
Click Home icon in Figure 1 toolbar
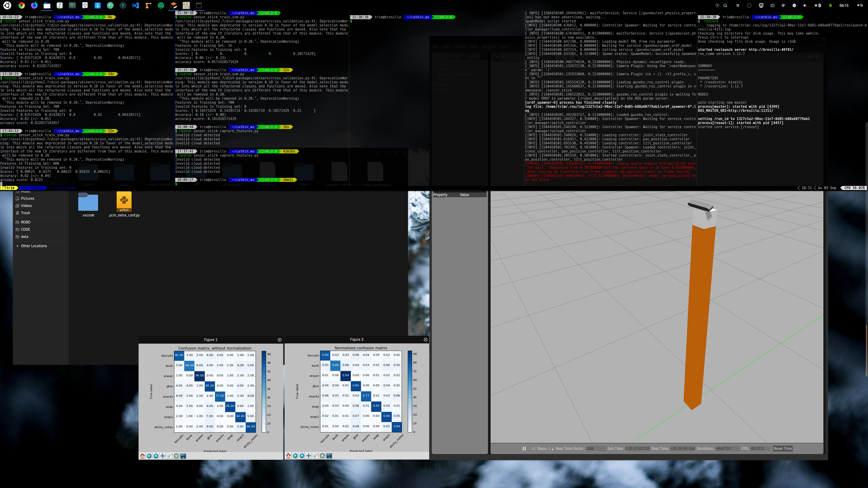pos(143,456)
